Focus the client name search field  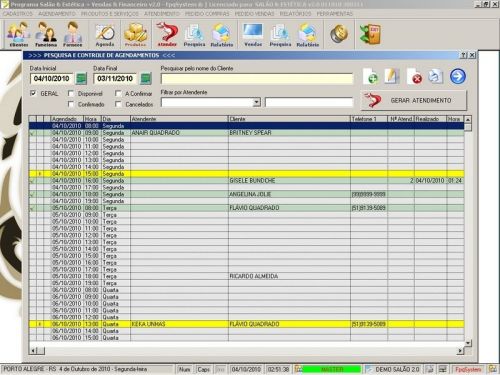[257, 79]
